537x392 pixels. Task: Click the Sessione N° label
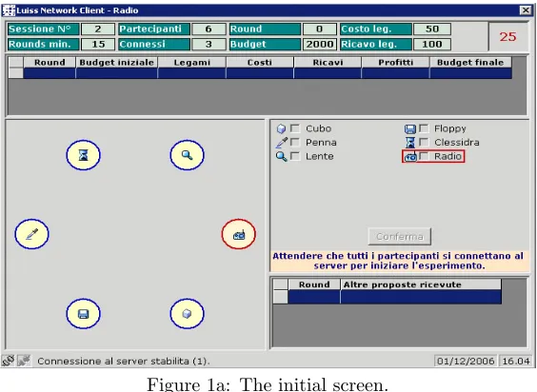coord(44,29)
